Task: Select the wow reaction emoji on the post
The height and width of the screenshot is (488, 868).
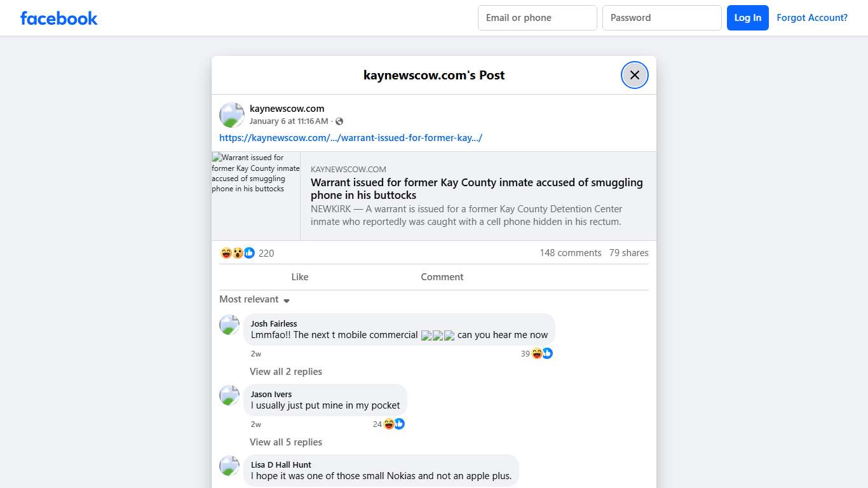Action: coord(236,253)
